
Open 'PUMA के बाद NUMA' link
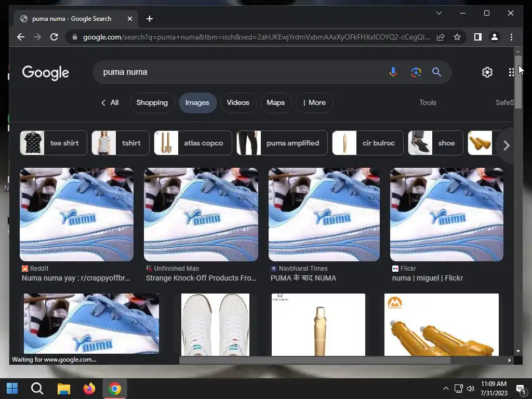click(x=303, y=278)
